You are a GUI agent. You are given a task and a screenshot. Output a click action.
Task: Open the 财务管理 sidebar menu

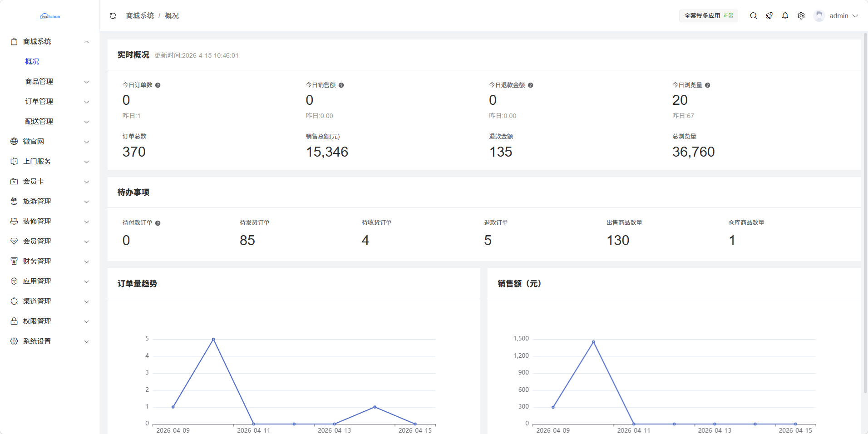pos(49,261)
